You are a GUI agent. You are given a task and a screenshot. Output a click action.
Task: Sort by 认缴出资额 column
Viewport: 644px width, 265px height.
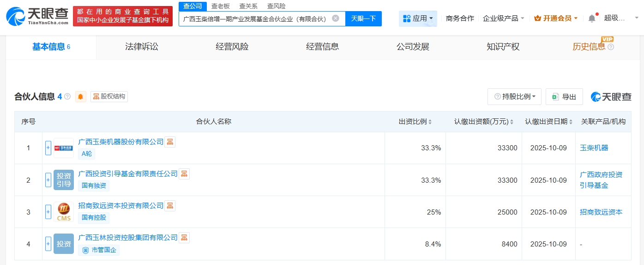click(512, 122)
